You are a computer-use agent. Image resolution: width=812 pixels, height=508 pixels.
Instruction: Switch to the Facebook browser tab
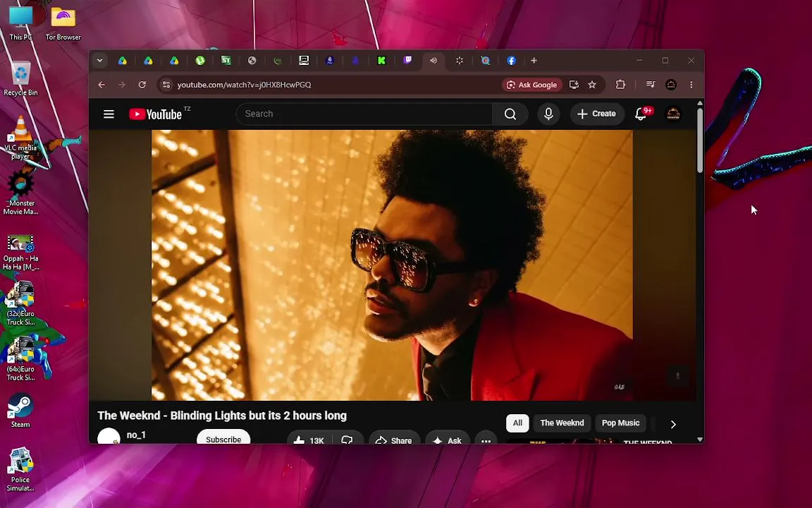click(511, 61)
